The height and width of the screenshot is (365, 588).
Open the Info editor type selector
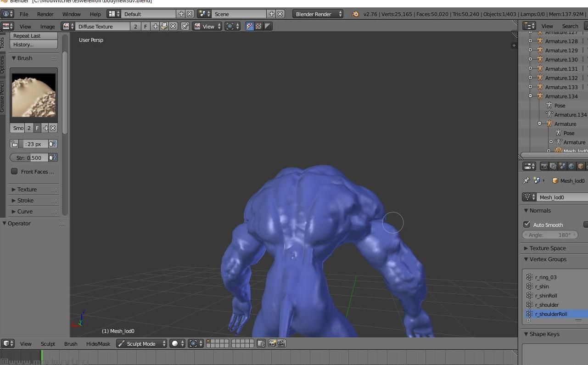pos(7,14)
